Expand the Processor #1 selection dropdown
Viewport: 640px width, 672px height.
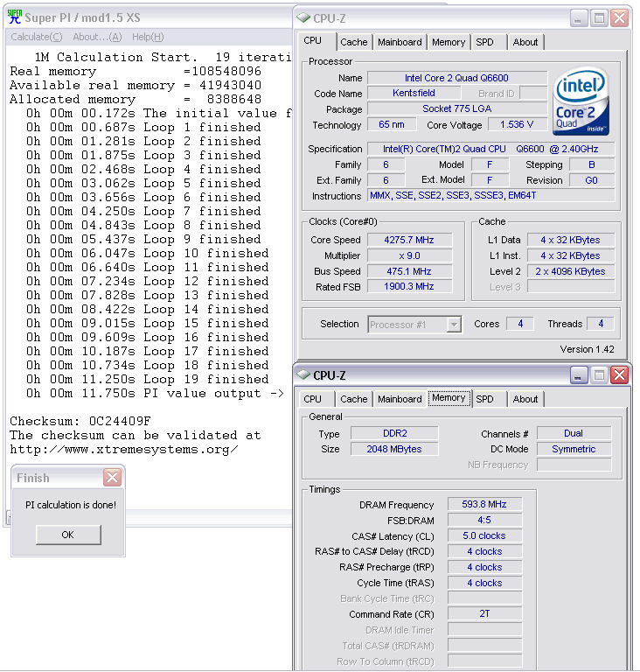click(x=454, y=325)
